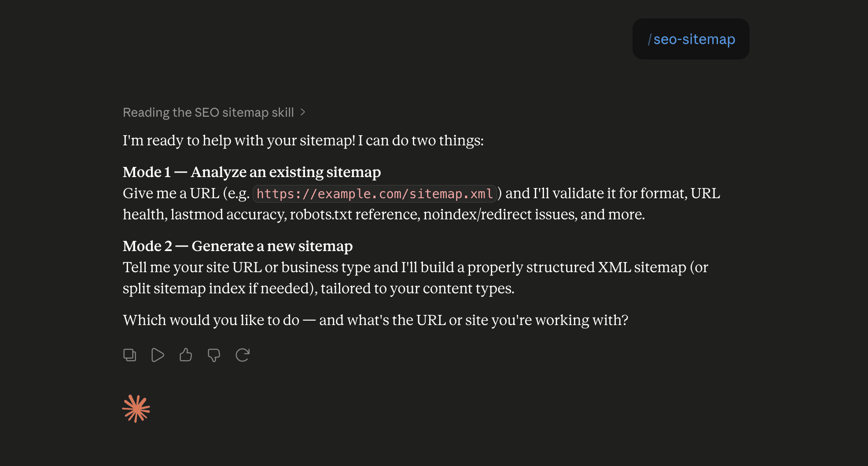Give the response a thumbs up
Screen dimensions: 868x466
point(186,355)
